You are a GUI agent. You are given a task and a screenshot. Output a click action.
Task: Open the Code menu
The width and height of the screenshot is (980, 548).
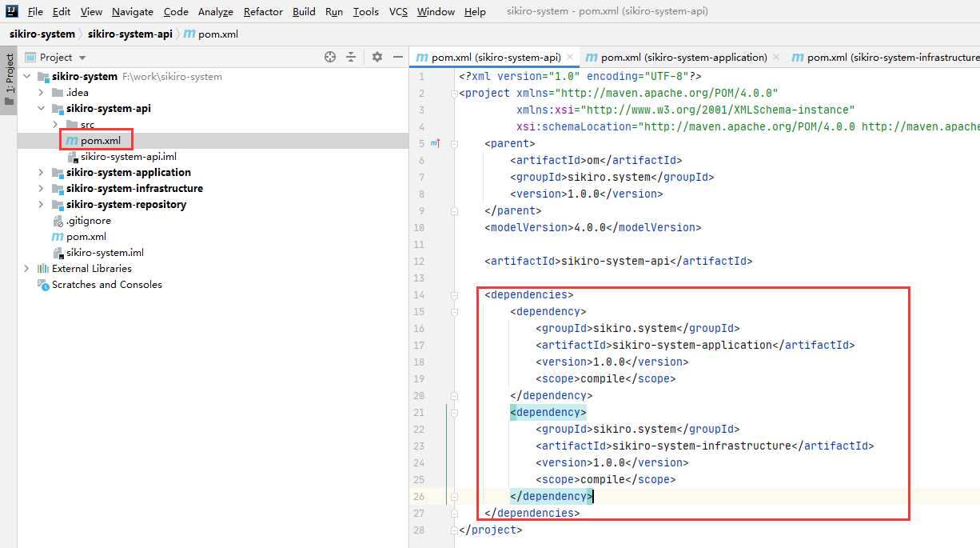(x=176, y=11)
